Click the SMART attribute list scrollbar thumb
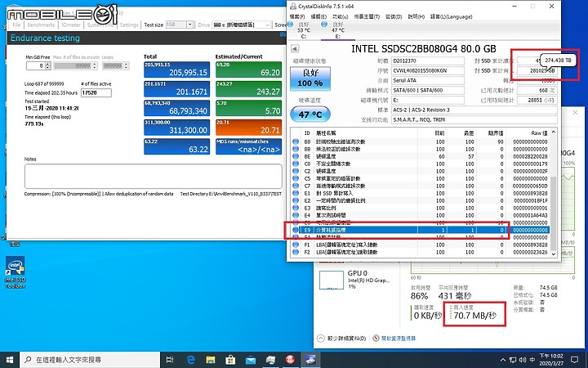This screenshot has height=368, width=588. click(x=553, y=212)
